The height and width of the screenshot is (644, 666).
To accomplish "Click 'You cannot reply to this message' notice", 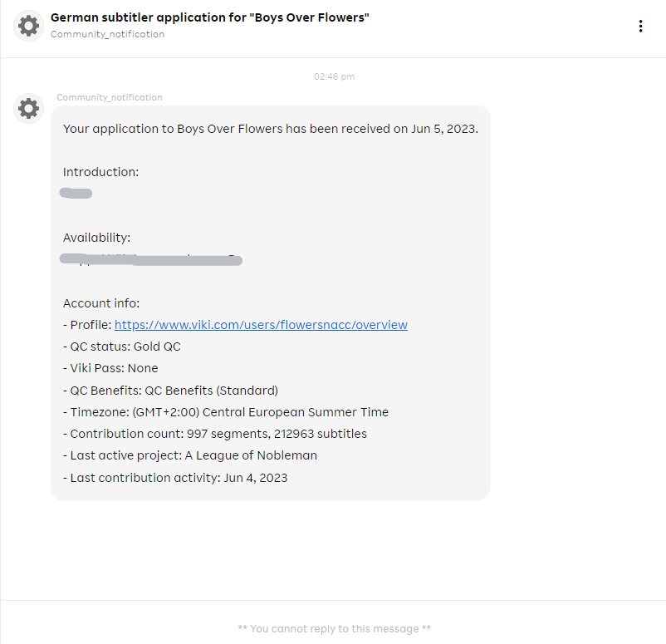I will coord(335,629).
